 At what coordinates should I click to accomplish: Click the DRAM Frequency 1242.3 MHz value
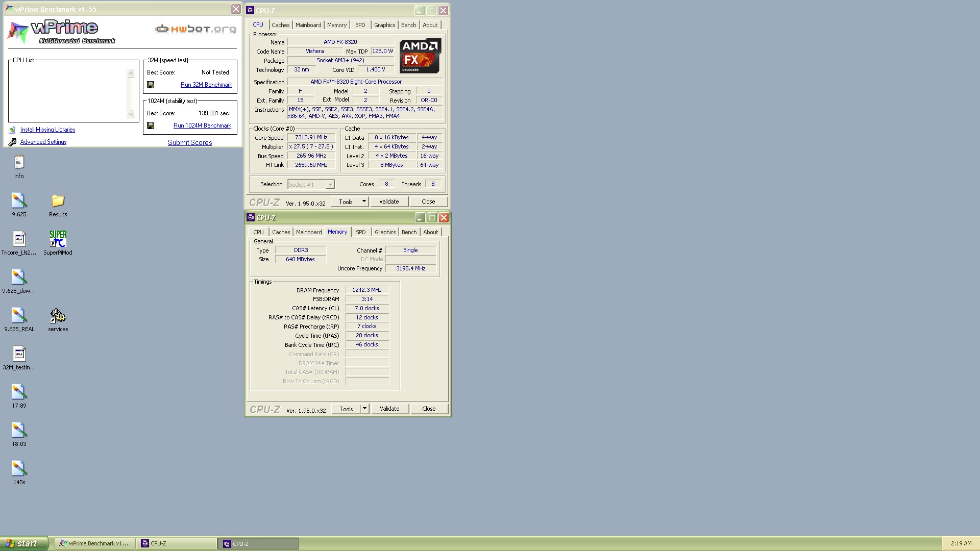pyautogui.click(x=367, y=290)
